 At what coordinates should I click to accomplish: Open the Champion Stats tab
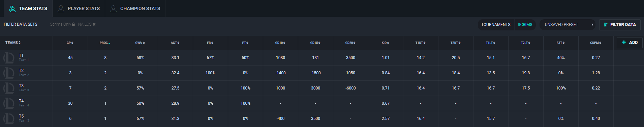pyautogui.click(x=135, y=8)
